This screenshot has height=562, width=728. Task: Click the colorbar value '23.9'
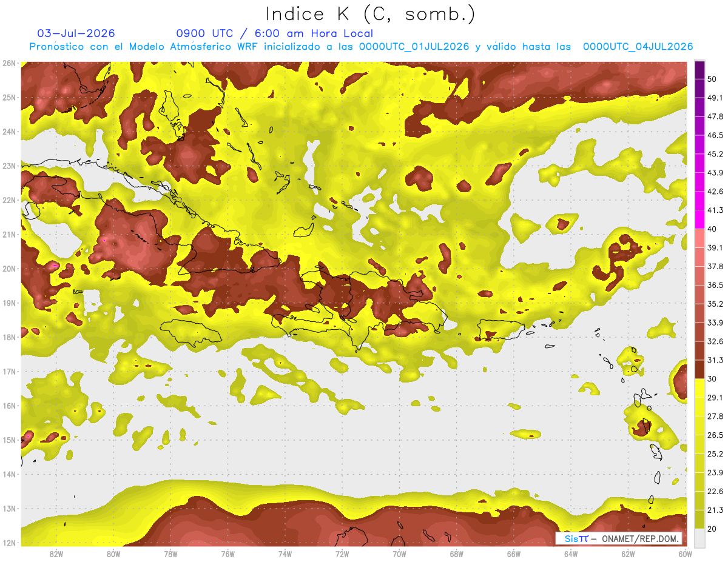(715, 473)
